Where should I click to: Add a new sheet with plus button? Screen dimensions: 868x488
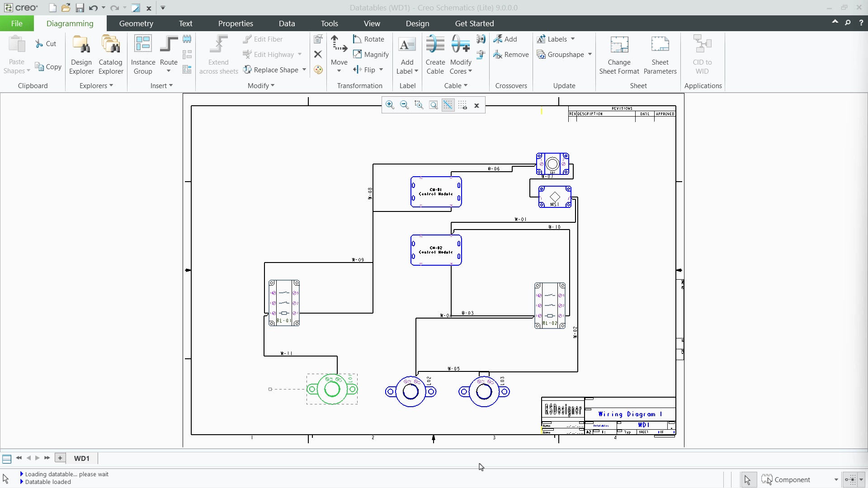[60, 458]
